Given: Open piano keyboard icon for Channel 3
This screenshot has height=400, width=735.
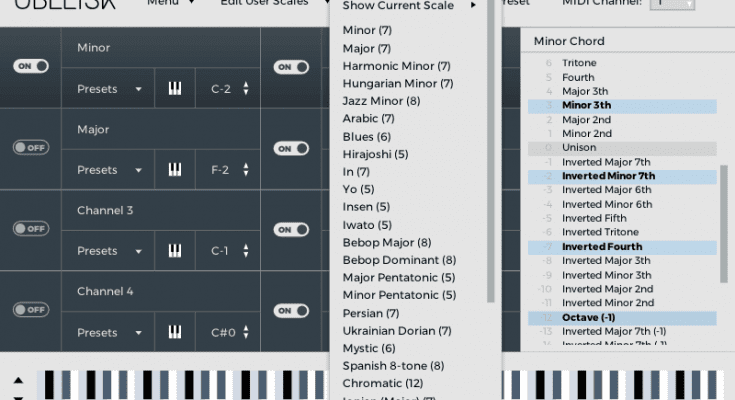Looking at the screenshot, I should 175,251.
